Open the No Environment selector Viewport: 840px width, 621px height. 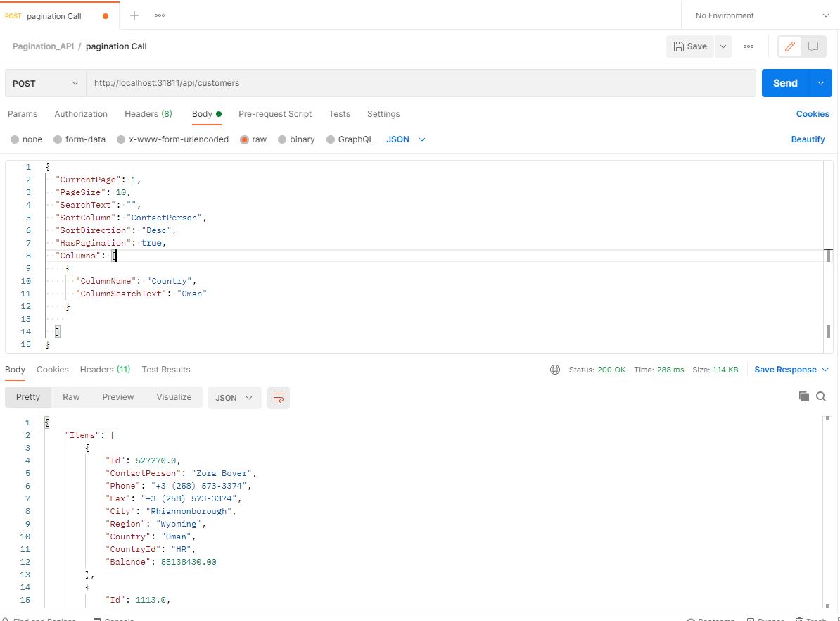pos(761,15)
